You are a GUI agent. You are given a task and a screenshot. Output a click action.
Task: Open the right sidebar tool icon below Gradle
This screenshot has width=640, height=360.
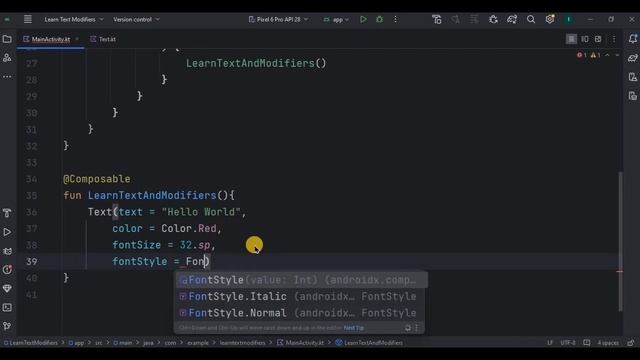633,77
